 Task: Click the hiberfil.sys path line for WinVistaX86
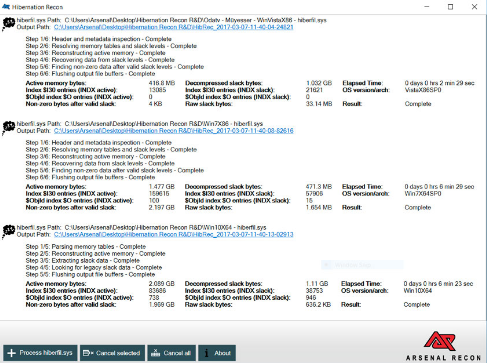172,20
